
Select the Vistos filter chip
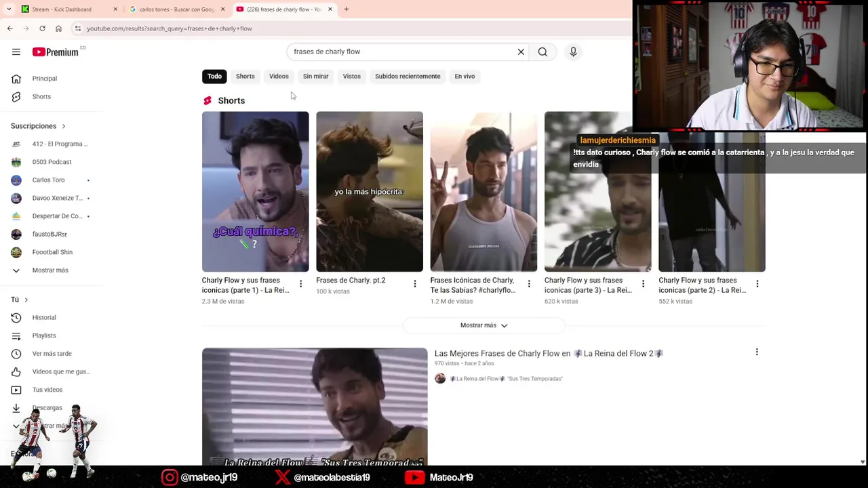(352, 76)
